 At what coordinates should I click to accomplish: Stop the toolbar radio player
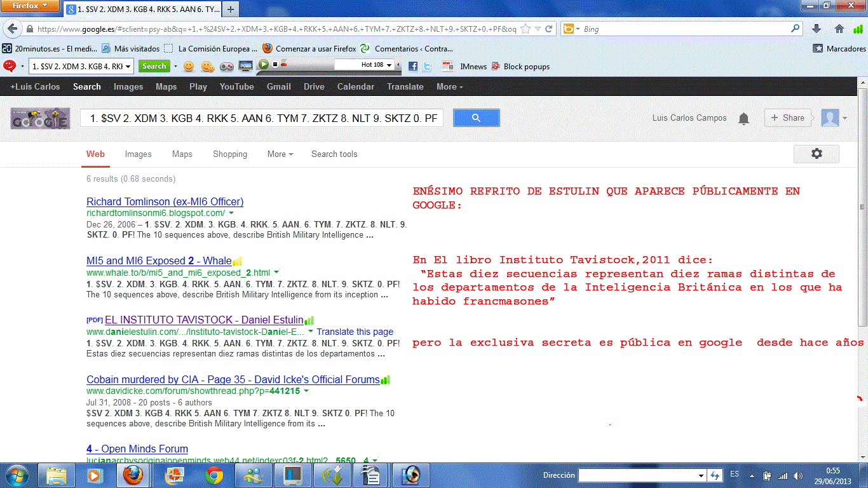tap(275, 64)
